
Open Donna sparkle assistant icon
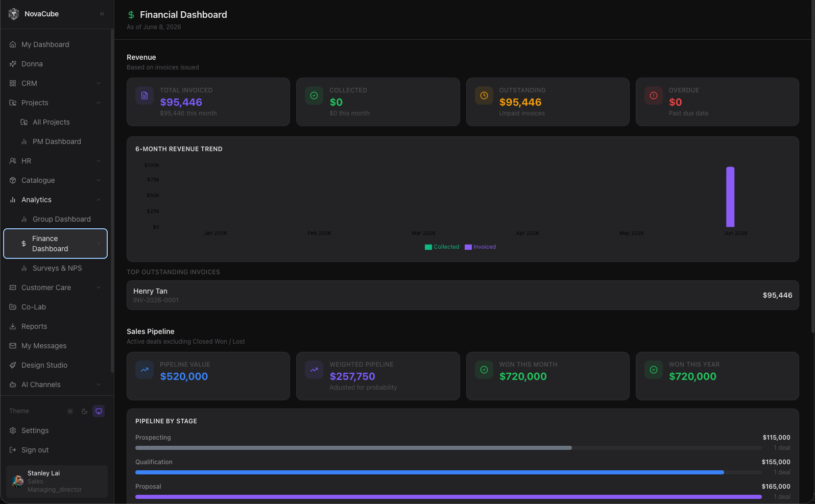click(13, 64)
